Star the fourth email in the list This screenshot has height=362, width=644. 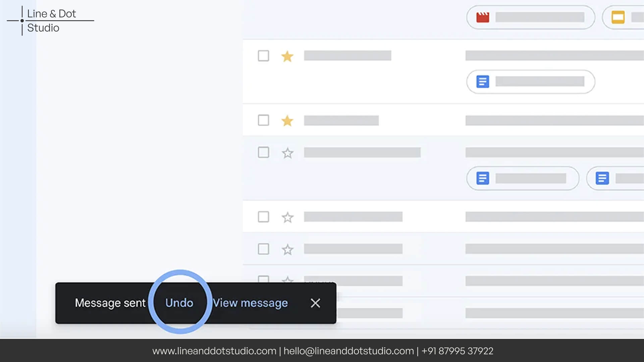287,217
